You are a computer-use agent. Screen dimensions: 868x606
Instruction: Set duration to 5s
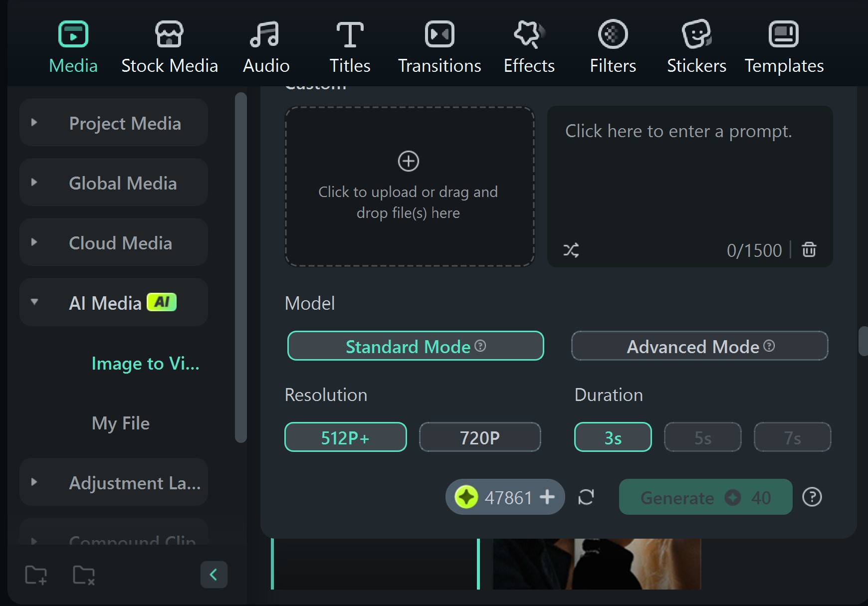point(703,437)
